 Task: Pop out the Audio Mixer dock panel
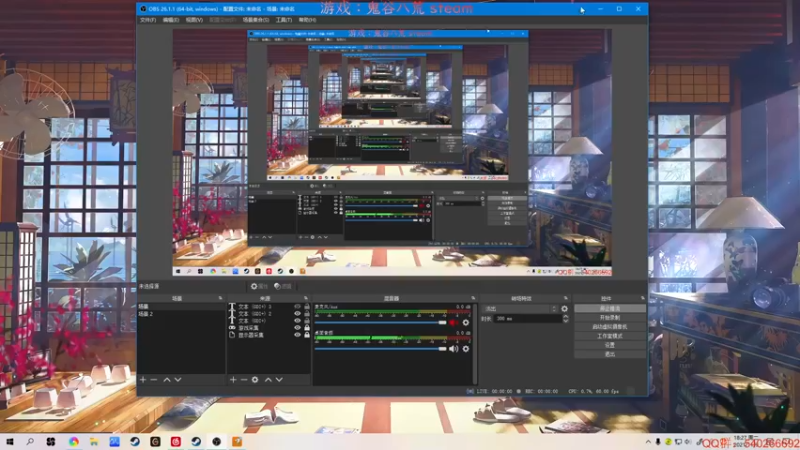(x=473, y=298)
